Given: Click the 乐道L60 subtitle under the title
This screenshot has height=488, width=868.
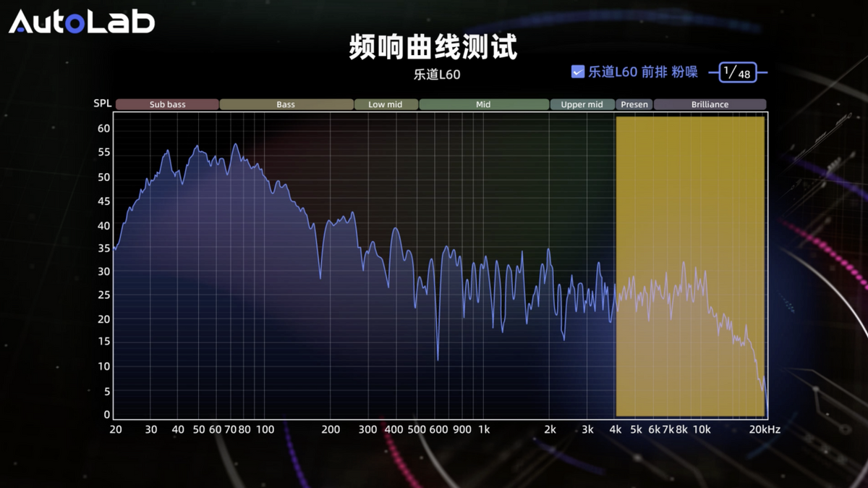Looking at the screenshot, I should click(x=437, y=74).
